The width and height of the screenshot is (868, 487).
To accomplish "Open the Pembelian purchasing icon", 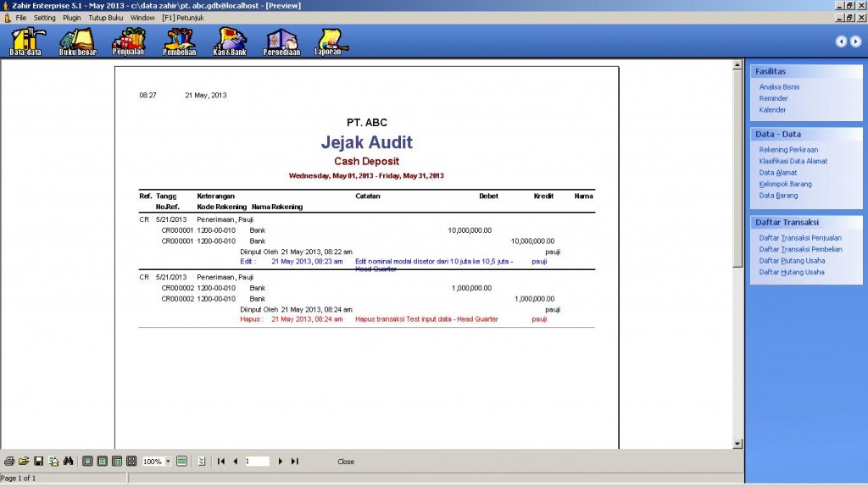I will pyautogui.click(x=180, y=41).
